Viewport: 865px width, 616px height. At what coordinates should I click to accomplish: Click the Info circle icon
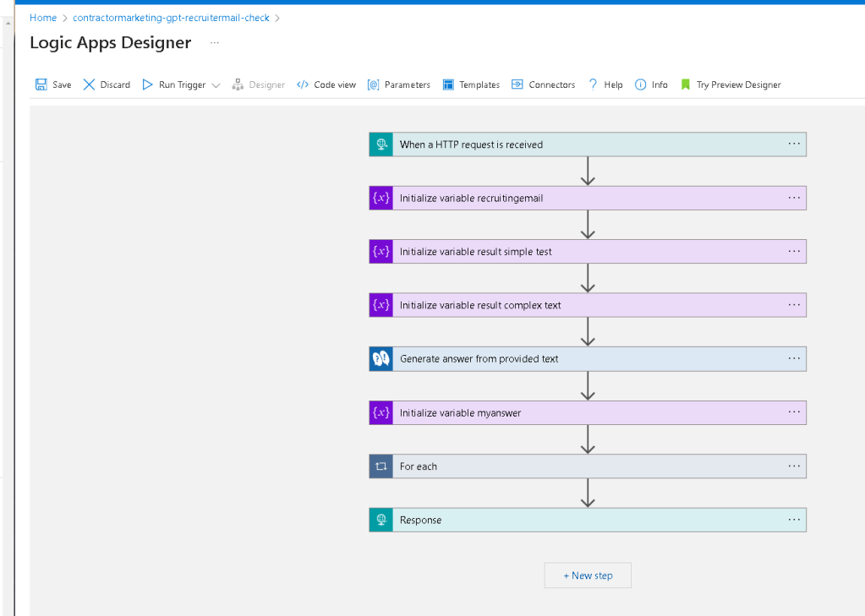pos(640,84)
